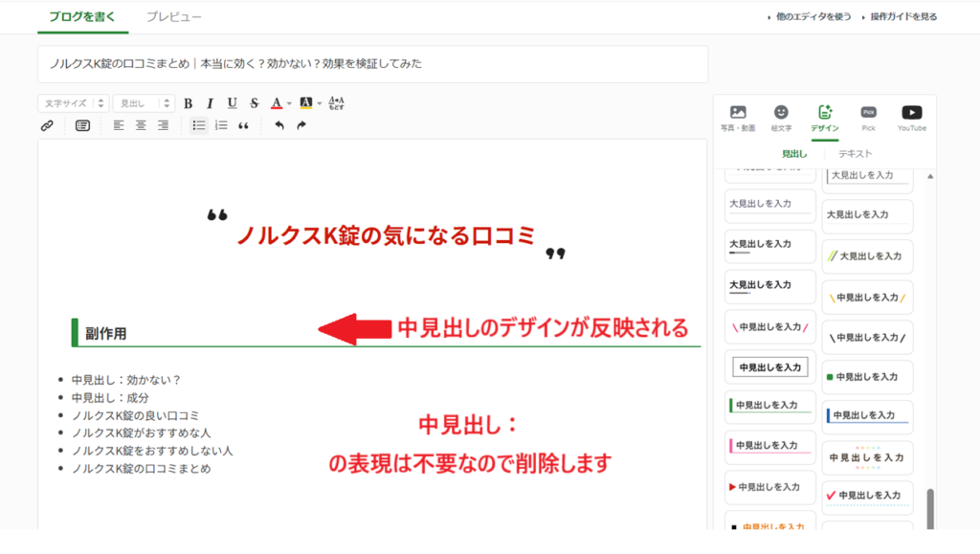Toggle the bulleted list button
Screen dimensions: 980x554
click(199, 125)
